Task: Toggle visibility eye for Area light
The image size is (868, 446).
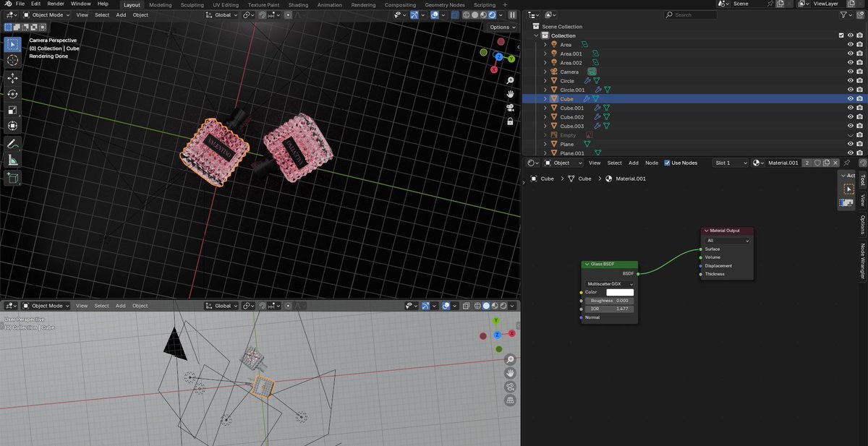Action: coord(851,45)
